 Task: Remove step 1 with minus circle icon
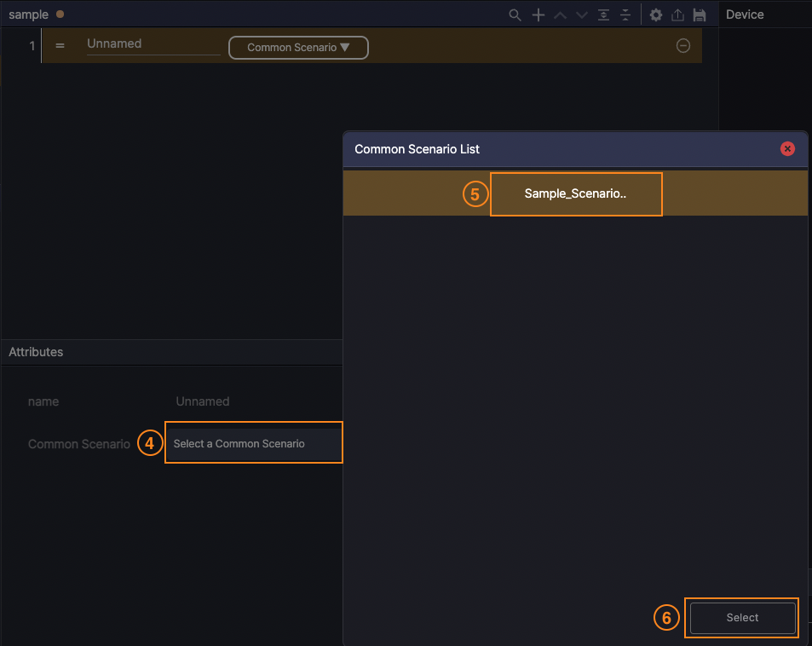[x=683, y=46]
